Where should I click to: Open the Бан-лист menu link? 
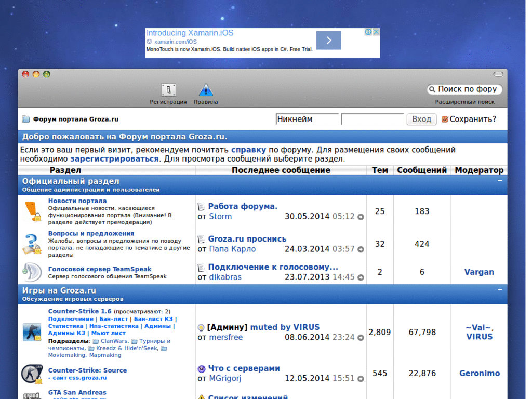[113, 319]
